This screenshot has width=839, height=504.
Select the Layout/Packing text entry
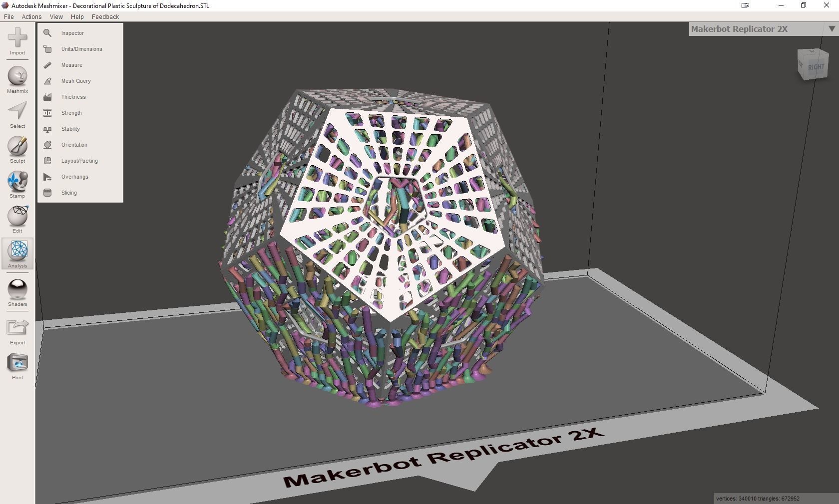coord(79,161)
